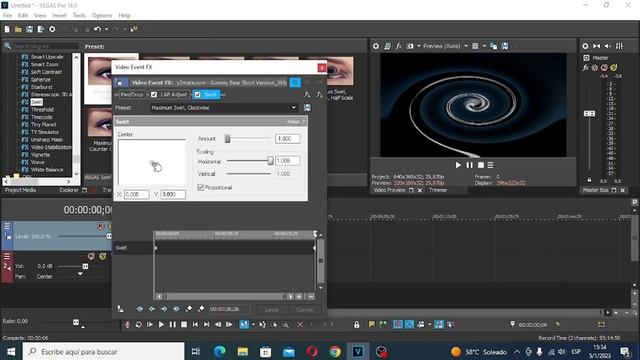Click Remove Selected Plug-in icon
640x360 pixels.
(319, 94)
